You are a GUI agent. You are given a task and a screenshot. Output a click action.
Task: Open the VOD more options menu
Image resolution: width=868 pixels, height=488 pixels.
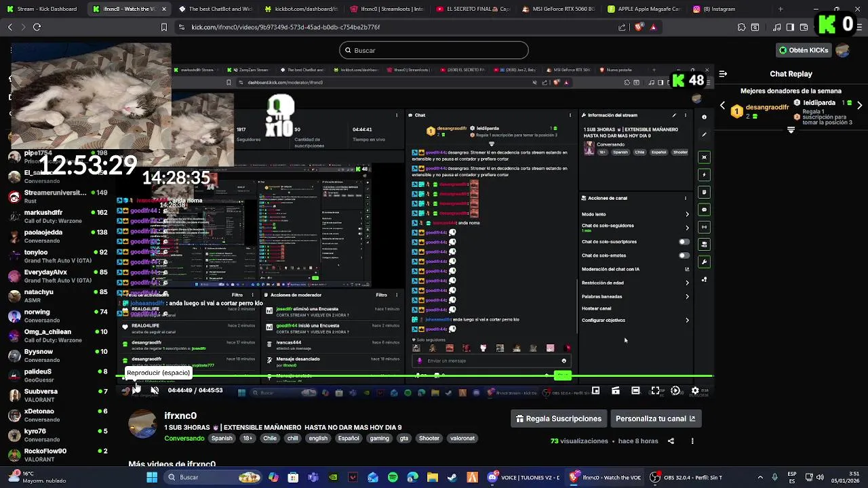[x=692, y=441]
